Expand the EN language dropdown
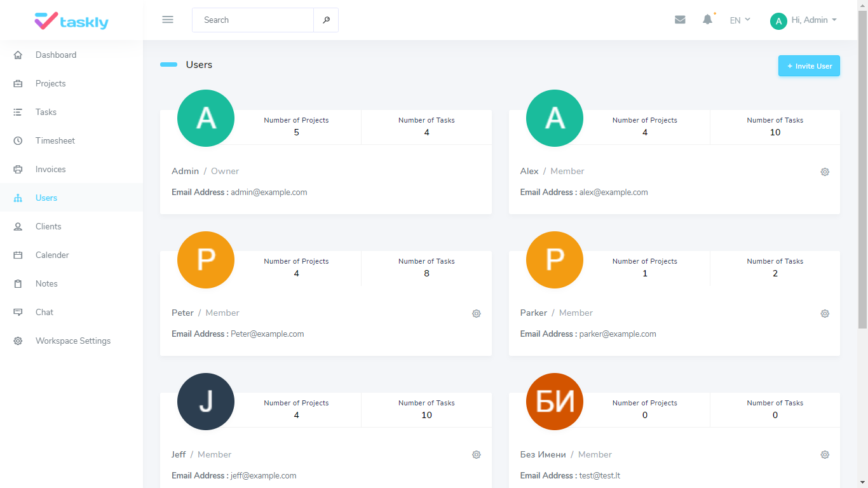The image size is (868, 488). [x=739, y=20]
